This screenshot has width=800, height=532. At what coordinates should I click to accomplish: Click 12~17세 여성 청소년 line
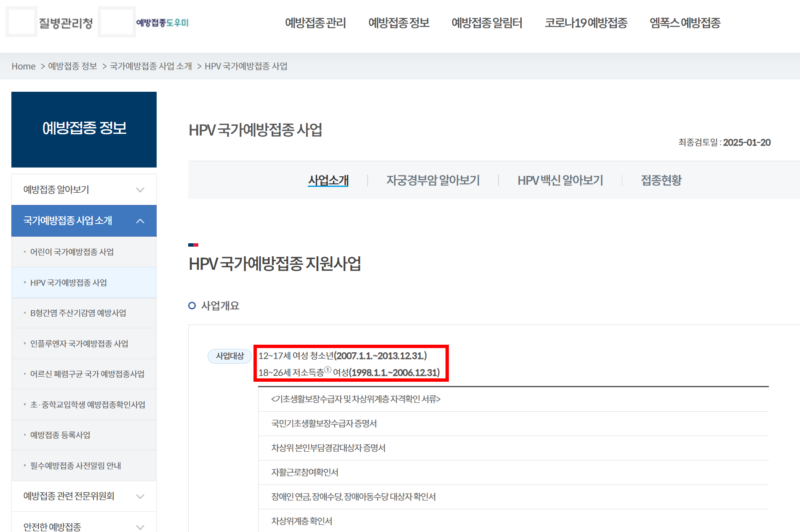pyautogui.click(x=343, y=356)
